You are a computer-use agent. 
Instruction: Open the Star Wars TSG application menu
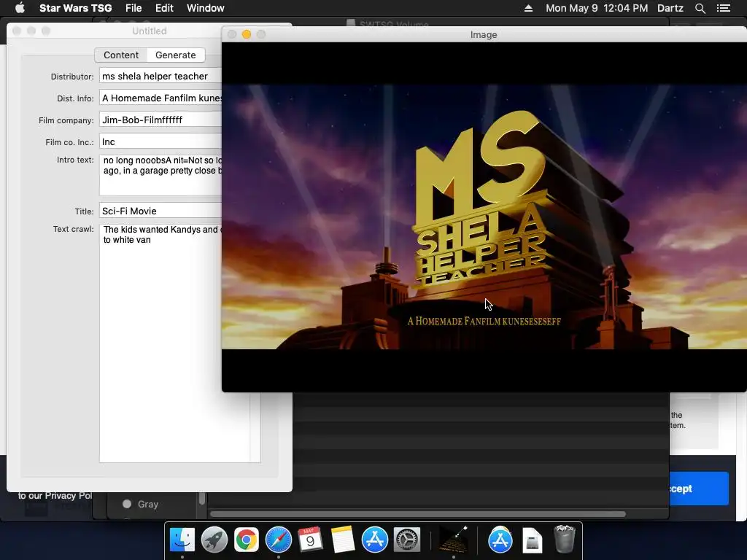click(x=75, y=8)
